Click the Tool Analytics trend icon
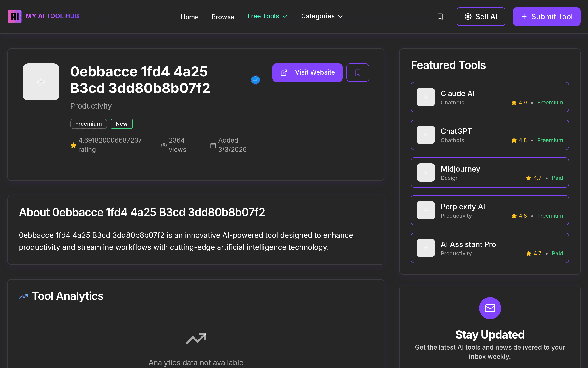This screenshot has width=588, height=368. (24, 296)
